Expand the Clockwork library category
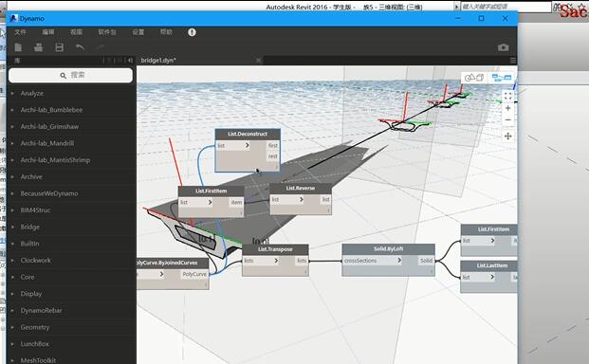This screenshot has height=364, width=589. pos(36,261)
